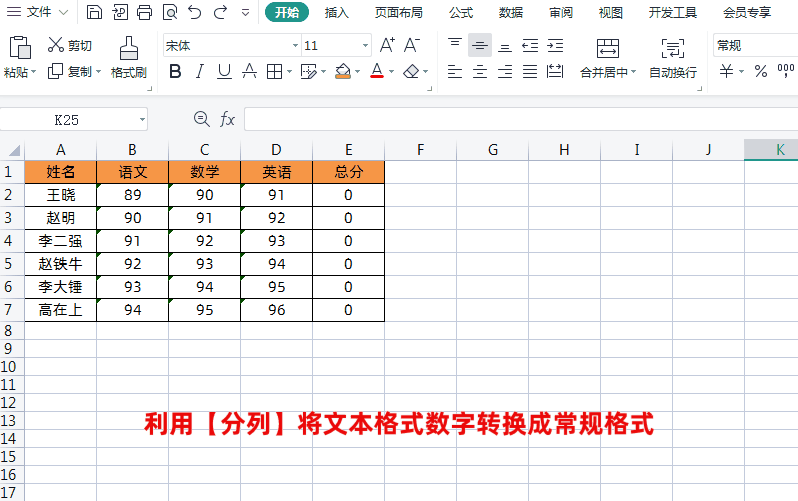Expand font color dropdown arrow

(x=391, y=72)
